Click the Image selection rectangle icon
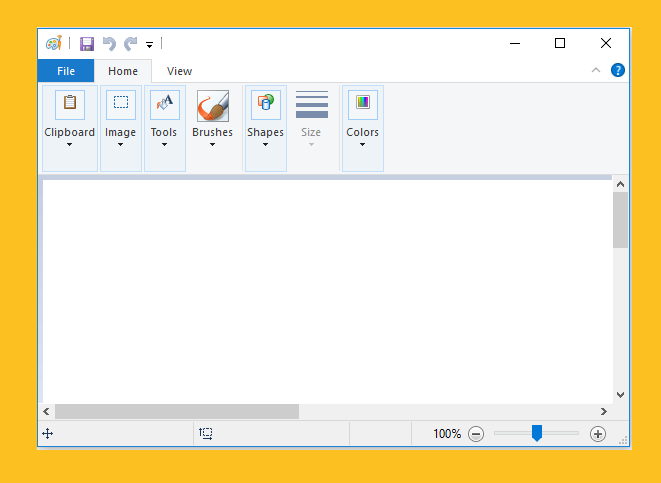Viewport: 661px width, 483px height. tap(121, 104)
